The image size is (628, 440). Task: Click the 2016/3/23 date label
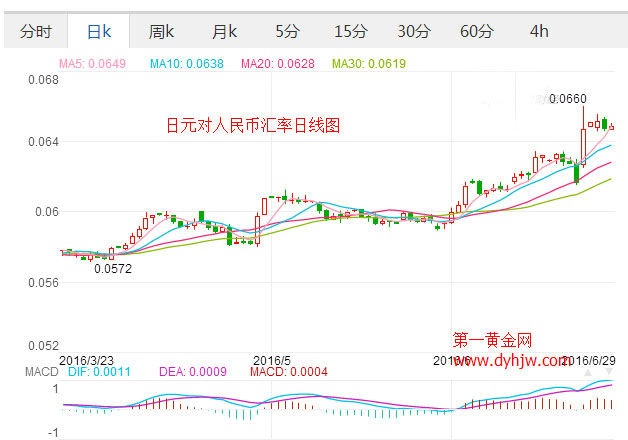click(x=86, y=360)
